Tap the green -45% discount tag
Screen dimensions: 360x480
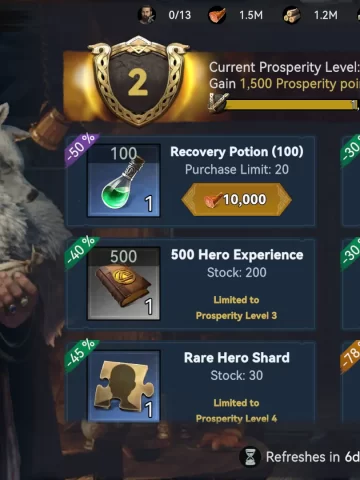82,355
